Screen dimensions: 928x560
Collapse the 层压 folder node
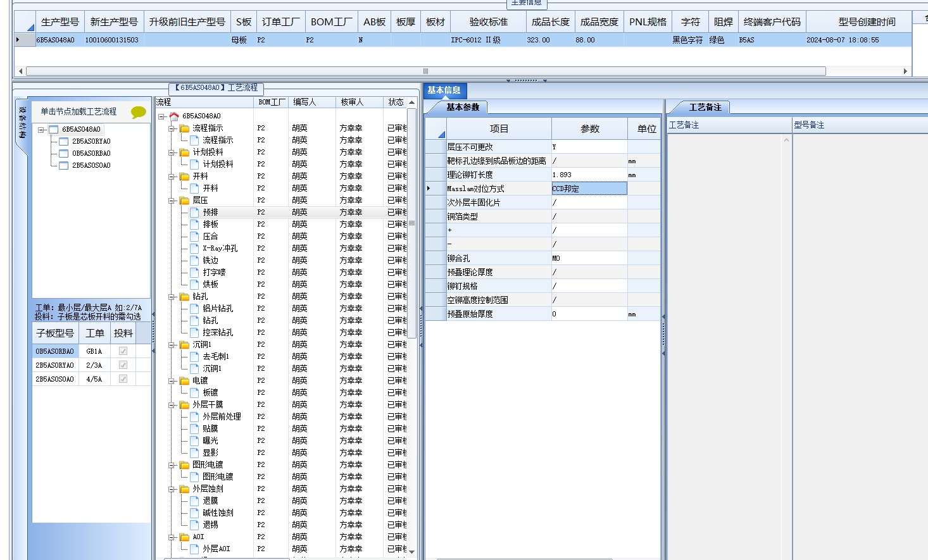pos(171,201)
